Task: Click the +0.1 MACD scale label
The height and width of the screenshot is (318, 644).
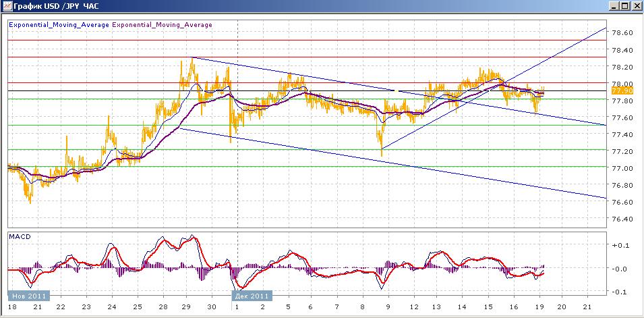Action: [x=619, y=246]
